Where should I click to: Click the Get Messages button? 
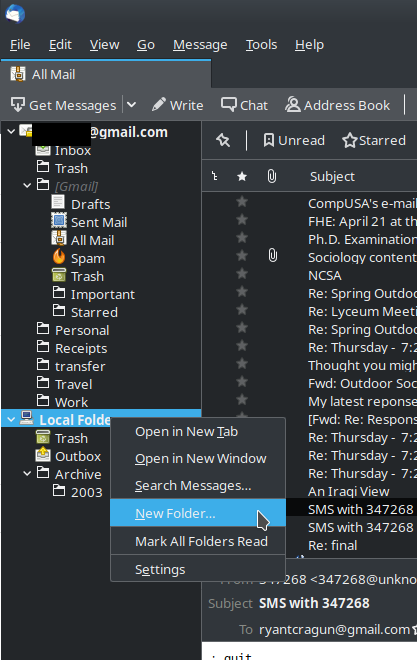coord(64,105)
